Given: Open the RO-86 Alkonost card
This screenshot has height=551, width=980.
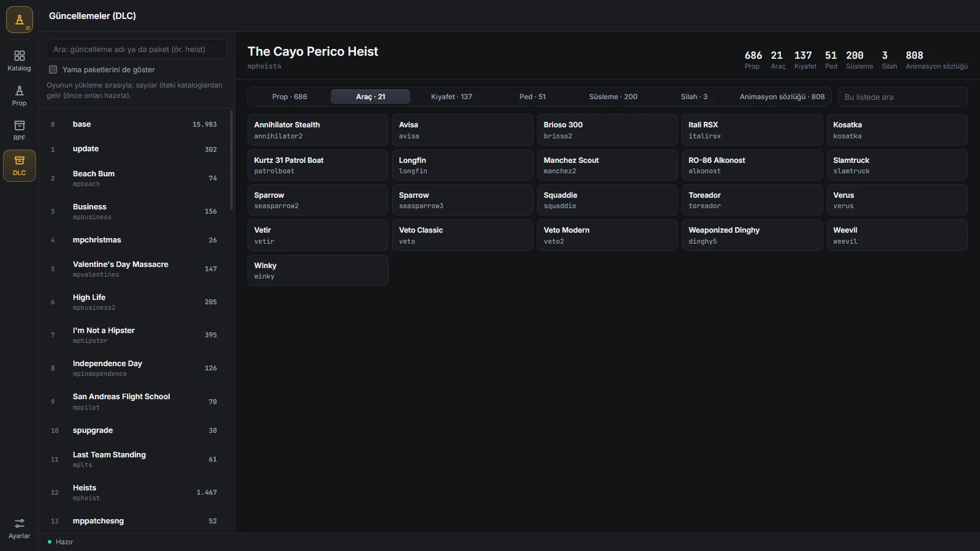Looking at the screenshot, I should (x=752, y=165).
